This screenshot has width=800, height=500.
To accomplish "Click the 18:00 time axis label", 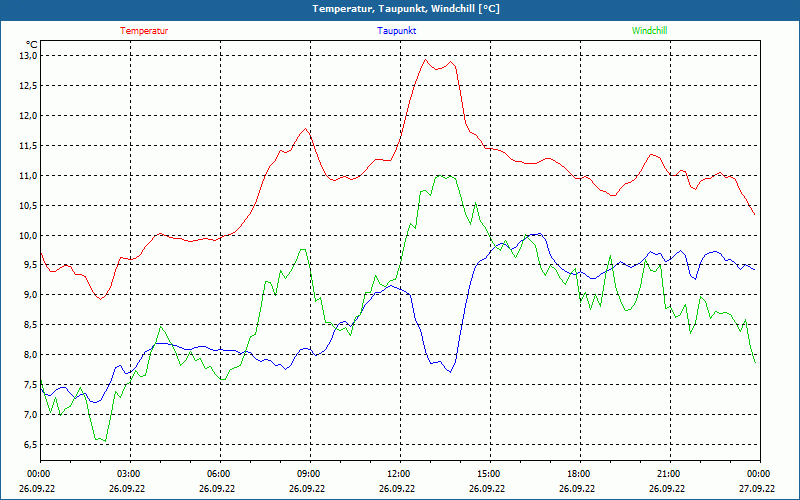I will [x=578, y=474].
